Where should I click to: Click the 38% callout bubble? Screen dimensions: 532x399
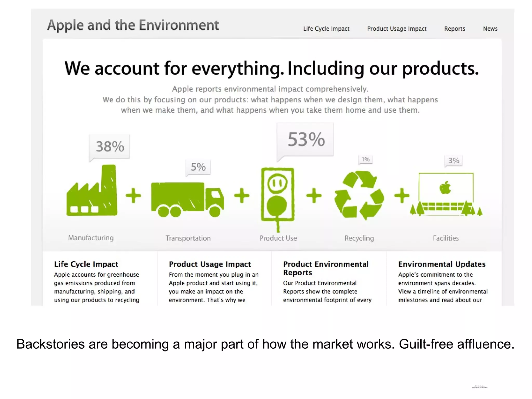[110, 147]
